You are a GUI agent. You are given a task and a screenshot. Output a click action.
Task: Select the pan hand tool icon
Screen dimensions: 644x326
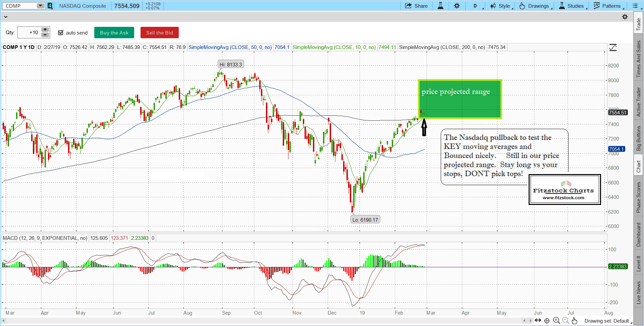point(575,321)
